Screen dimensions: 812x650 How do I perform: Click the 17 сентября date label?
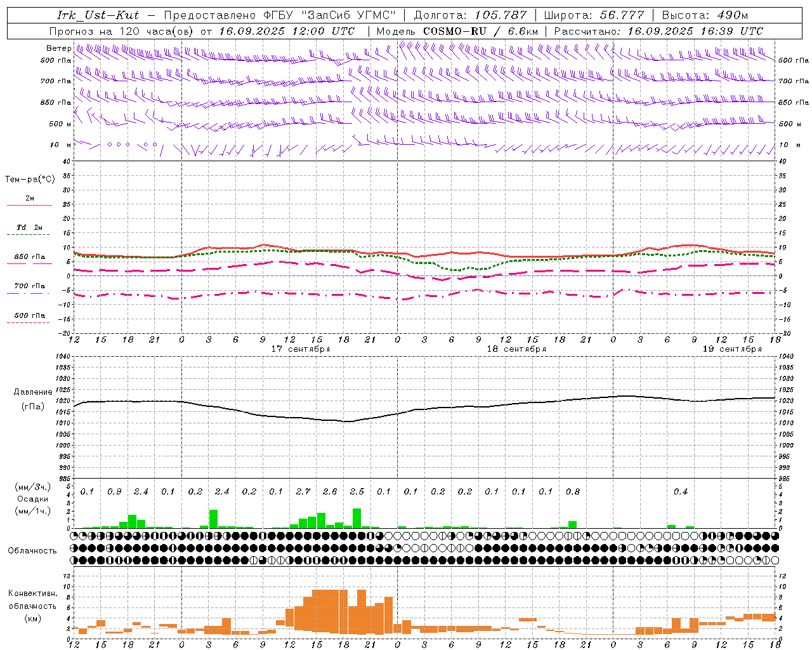[301, 349]
